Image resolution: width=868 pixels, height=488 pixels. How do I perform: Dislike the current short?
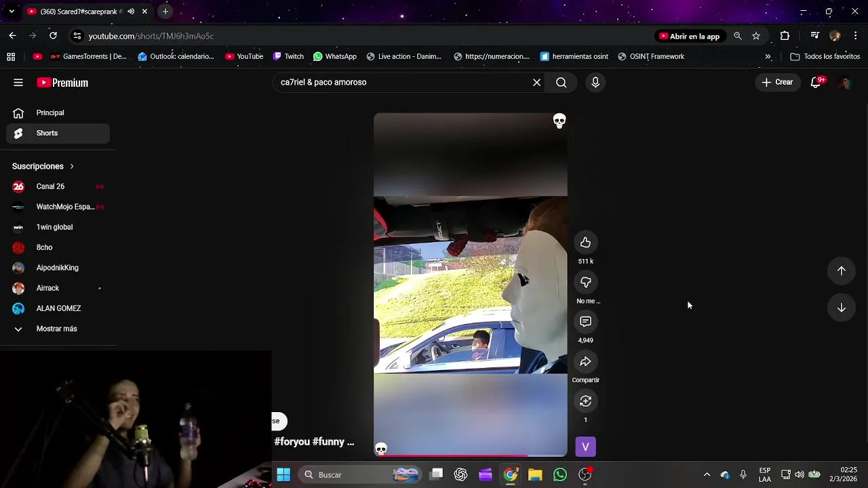point(585,282)
